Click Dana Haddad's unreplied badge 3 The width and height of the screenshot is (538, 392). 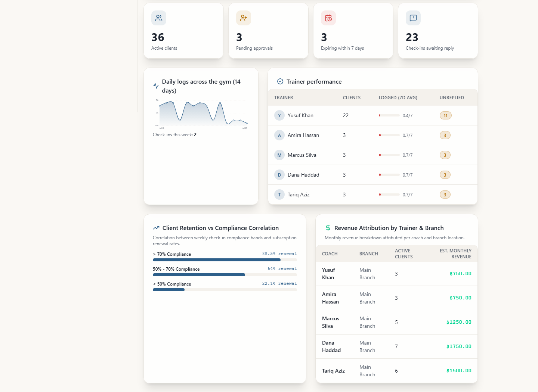tap(445, 175)
